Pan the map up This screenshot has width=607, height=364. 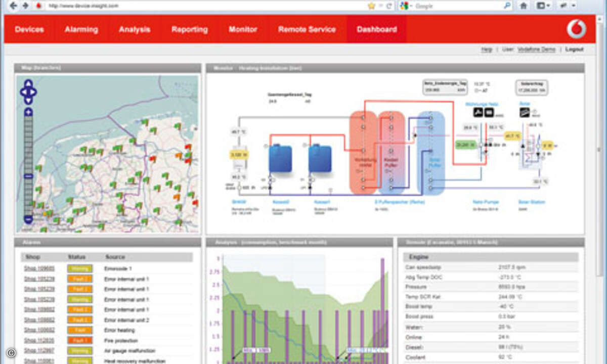click(28, 83)
